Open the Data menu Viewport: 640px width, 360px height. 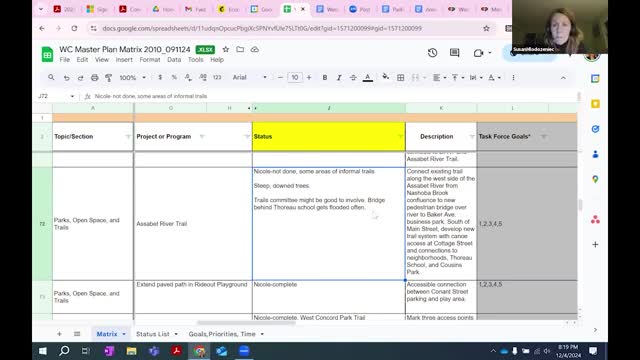[x=174, y=60]
